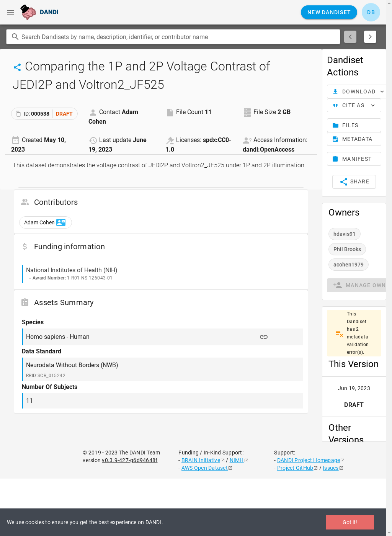Click the Share button in Dandiset Actions

(354, 182)
